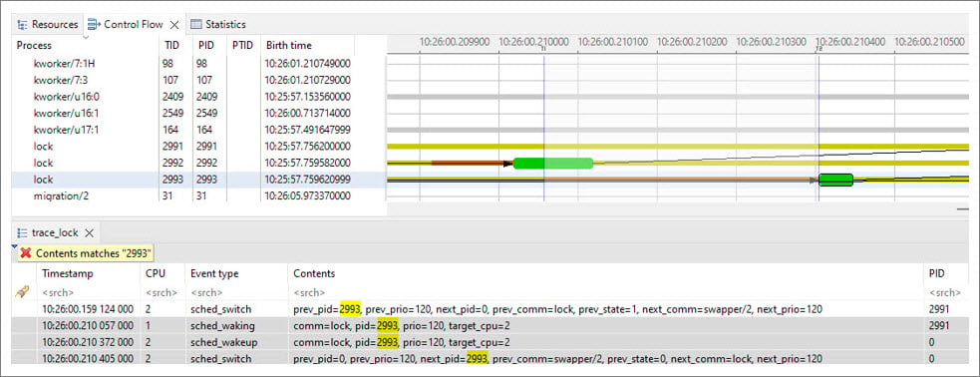
Task: Select lock process with TID 2992
Action: [x=197, y=164]
